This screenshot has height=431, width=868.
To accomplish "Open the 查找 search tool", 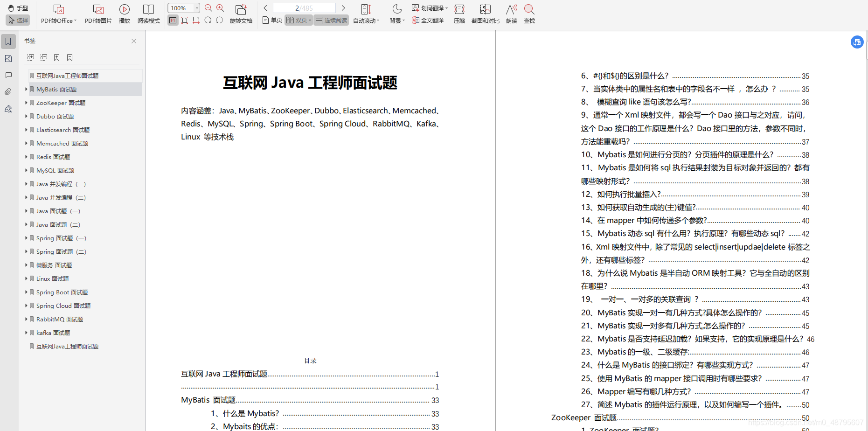I will [529, 14].
